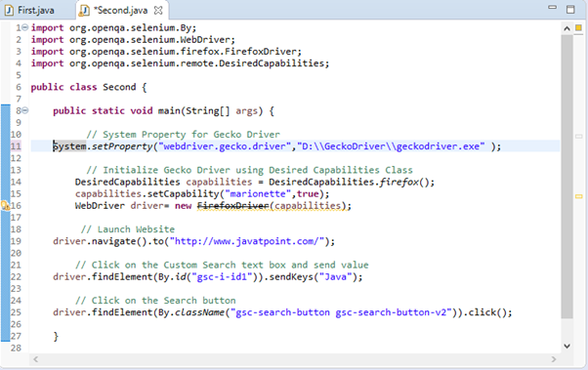Click the horizontal scrollbar left arrow
Image resolution: width=588 pixels, height=370 pixels.
[x=35, y=359]
